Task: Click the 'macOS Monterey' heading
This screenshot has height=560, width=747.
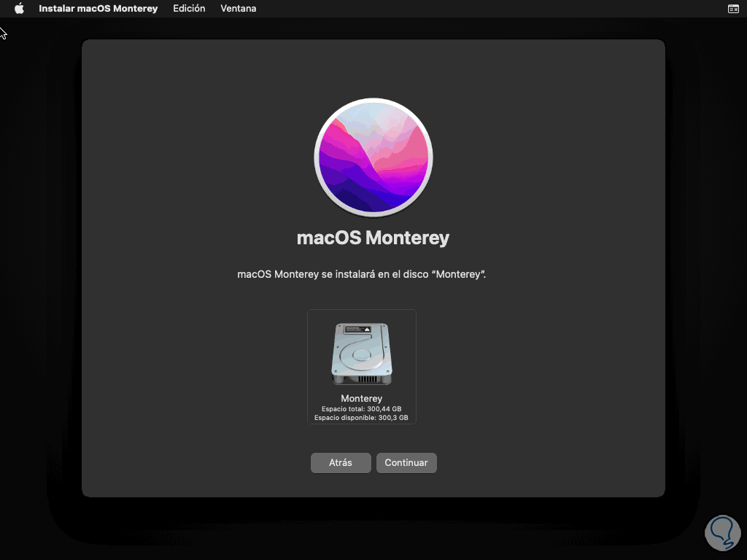Action: (x=373, y=238)
